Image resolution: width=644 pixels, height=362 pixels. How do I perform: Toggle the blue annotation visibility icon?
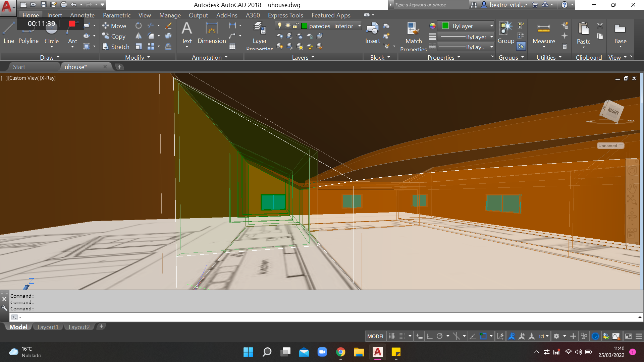pyautogui.click(x=512, y=336)
